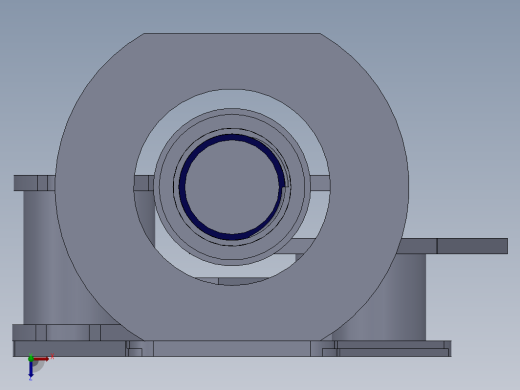
Task: Select the bottom base plate center section
Action: point(232,349)
